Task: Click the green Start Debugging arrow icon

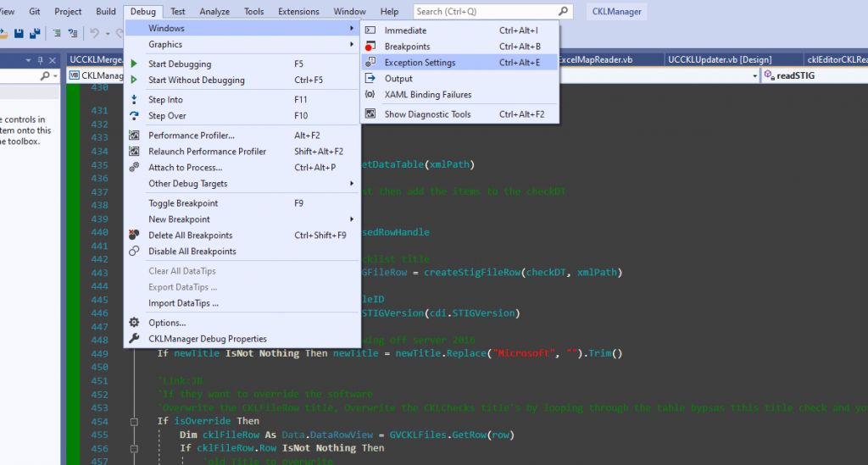Action: coord(134,64)
